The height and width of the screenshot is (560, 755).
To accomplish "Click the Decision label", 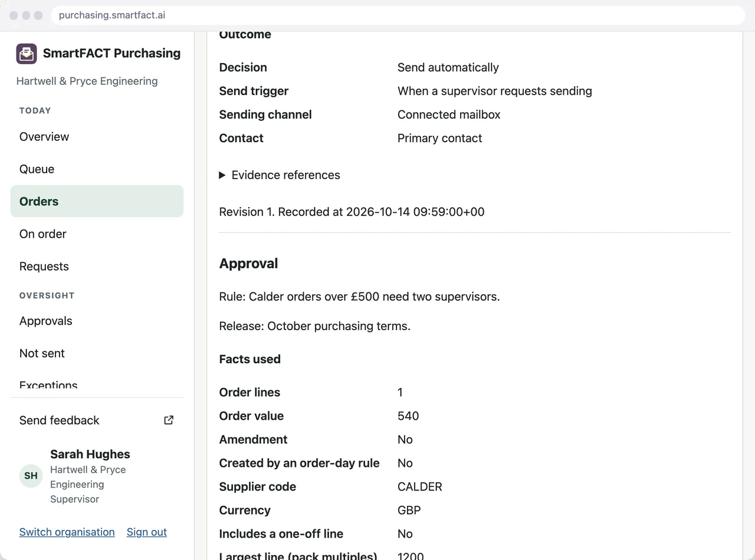I will pos(243,68).
